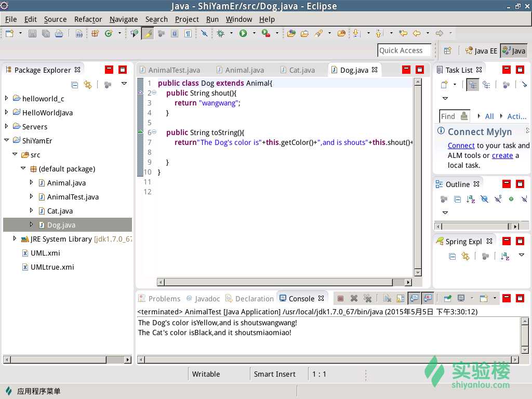Expand JRE System Library node
This screenshot has width=532, height=399.
click(15, 238)
